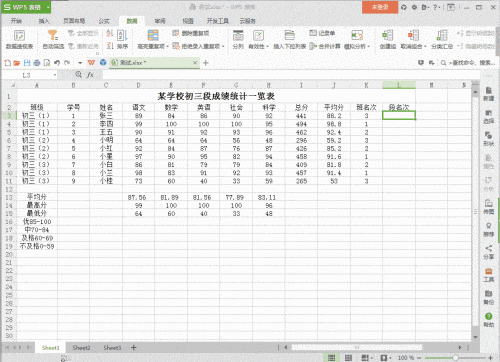Click the Name Box showing L3
Image resolution: width=500 pixels, height=362 pixels.
pos(26,75)
